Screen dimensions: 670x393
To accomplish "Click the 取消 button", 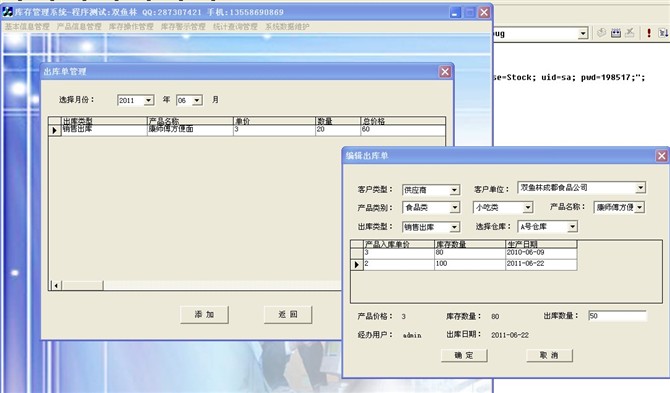I will click(x=549, y=355).
